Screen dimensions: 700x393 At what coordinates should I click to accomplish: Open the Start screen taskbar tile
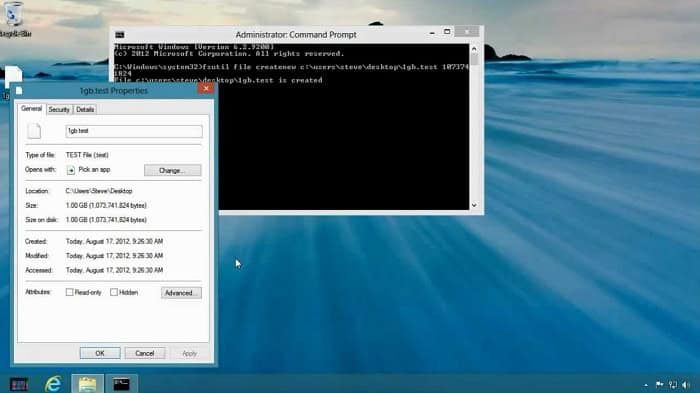click(x=19, y=384)
